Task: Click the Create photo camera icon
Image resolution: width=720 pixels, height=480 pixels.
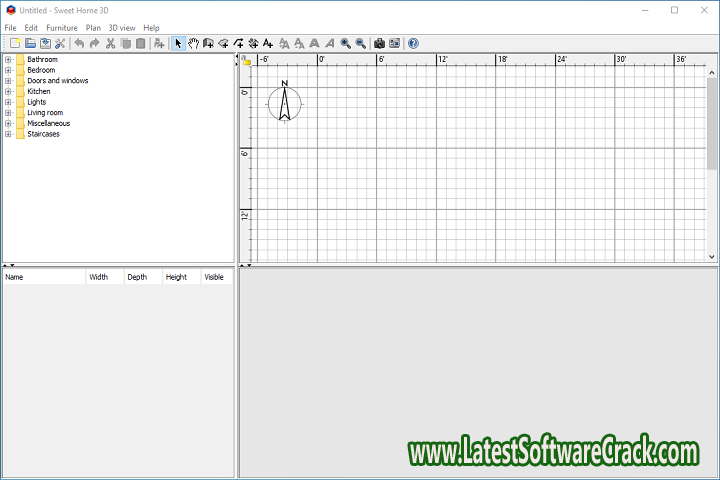Action: 379,43
